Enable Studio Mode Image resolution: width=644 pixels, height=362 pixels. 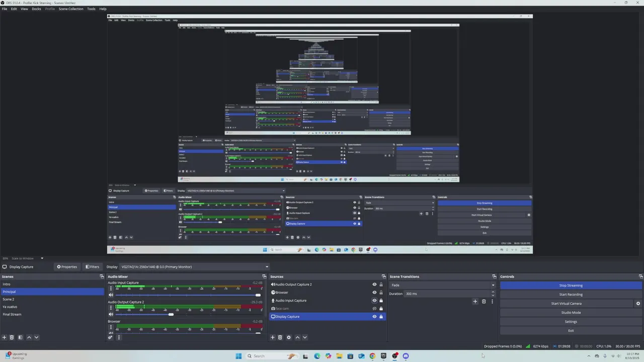[x=571, y=313]
